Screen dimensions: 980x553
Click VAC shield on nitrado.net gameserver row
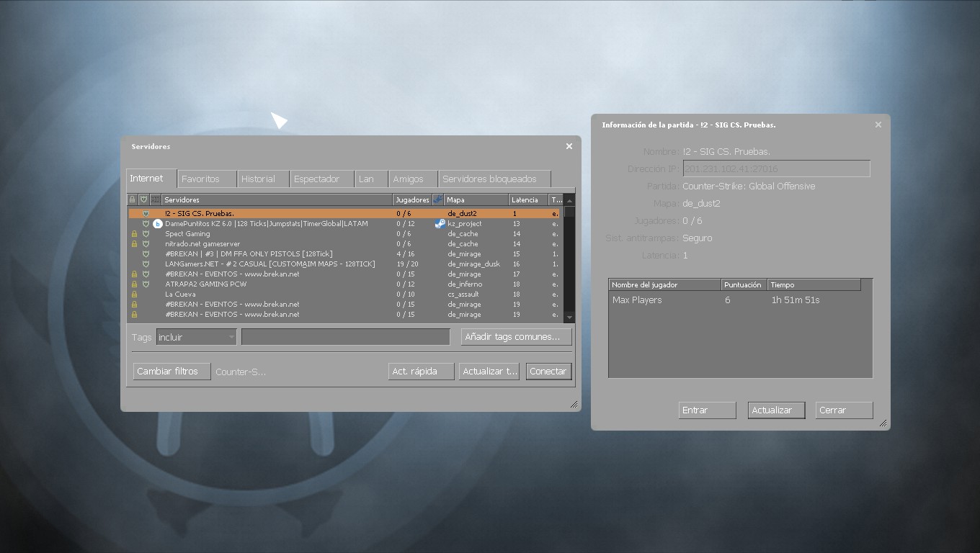click(146, 244)
